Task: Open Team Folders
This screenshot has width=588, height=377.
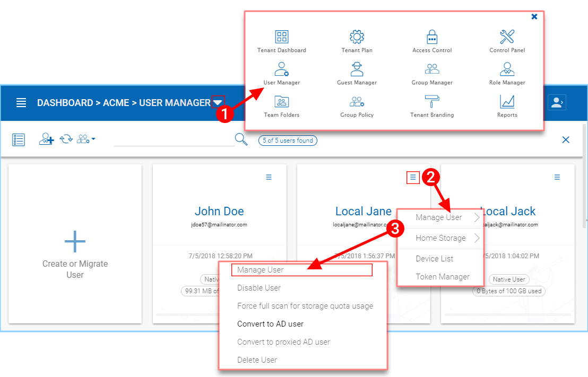Action: [281, 106]
